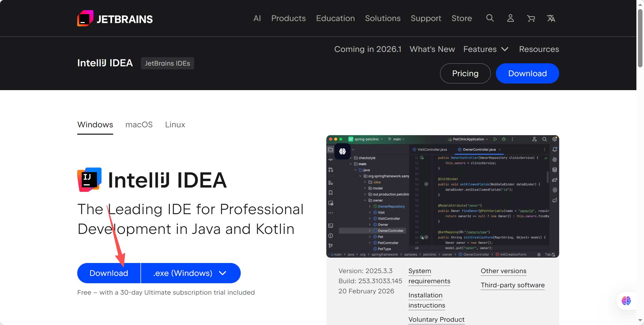Open the shopping cart icon

pyautogui.click(x=531, y=18)
